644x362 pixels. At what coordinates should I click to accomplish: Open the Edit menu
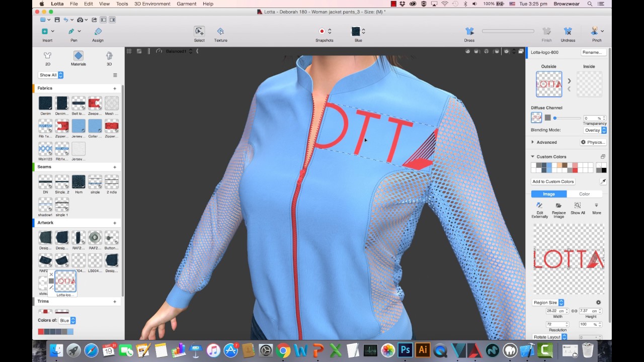coord(89,4)
